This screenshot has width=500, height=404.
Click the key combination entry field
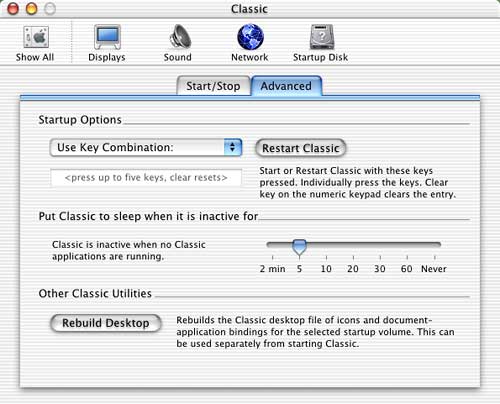pyautogui.click(x=146, y=177)
